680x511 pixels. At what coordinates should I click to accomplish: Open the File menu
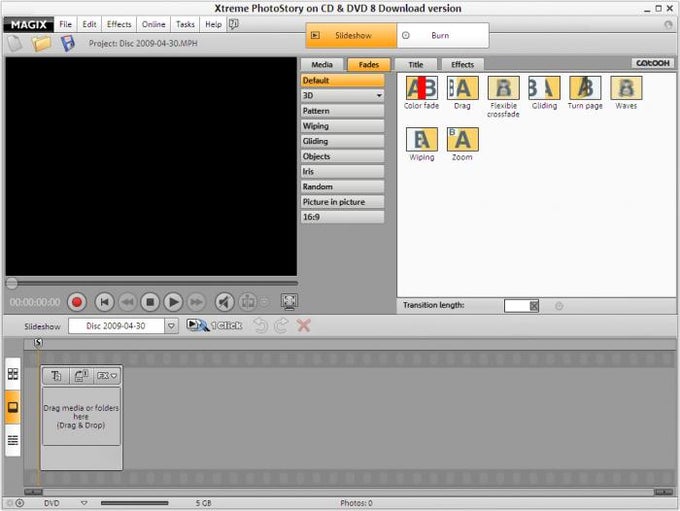tap(65, 24)
